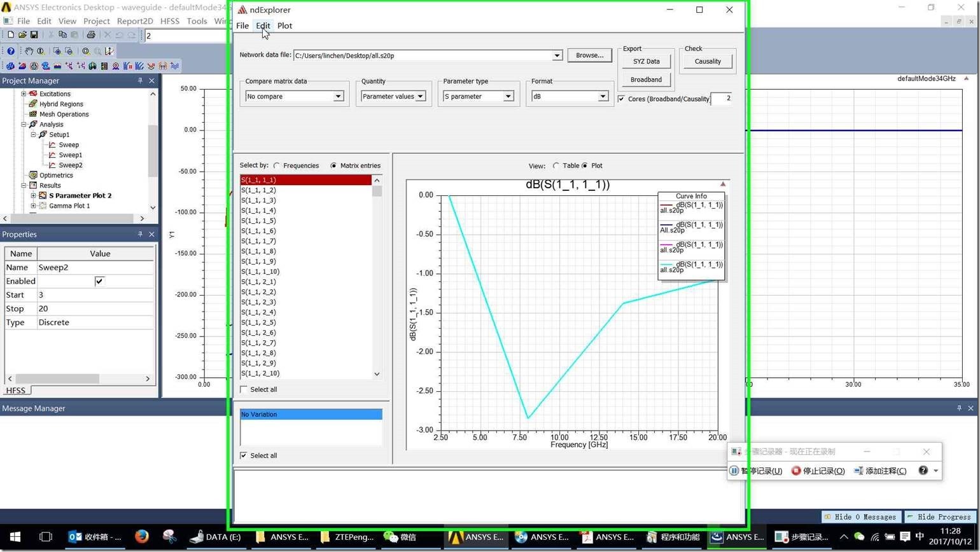Open the ndExplorer Edit menu
The image size is (980, 552).
[x=263, y=25]
